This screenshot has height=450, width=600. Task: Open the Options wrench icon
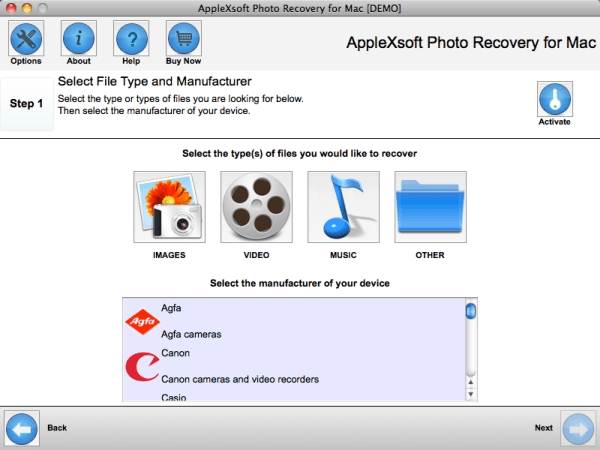[x=26, y=38]
